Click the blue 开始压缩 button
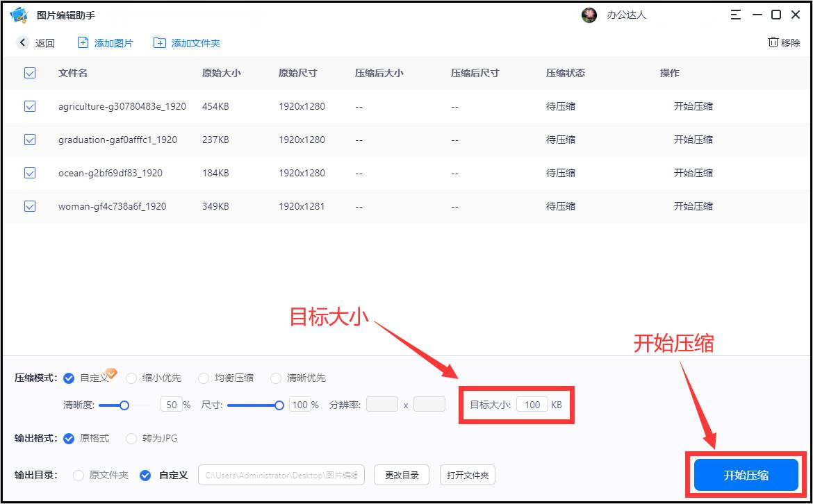Screen dimensions: 813x504 pos(746,475)
